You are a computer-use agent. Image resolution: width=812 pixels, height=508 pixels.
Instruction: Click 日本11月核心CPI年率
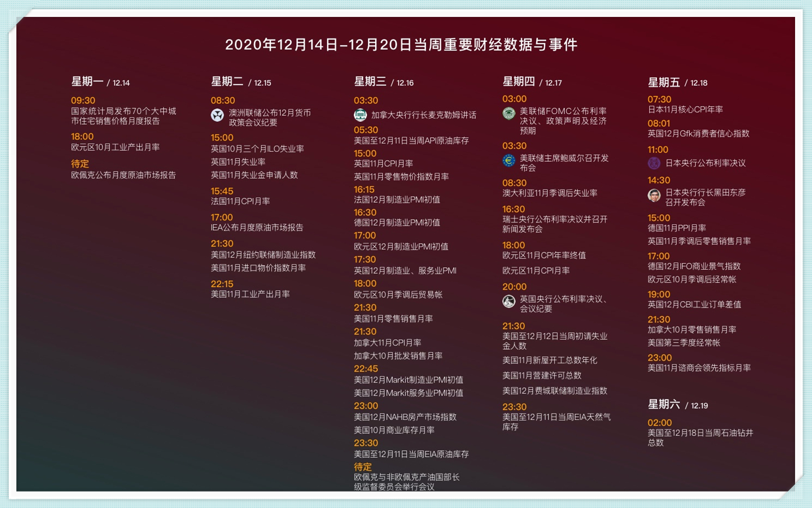click(x=685, y=109)
